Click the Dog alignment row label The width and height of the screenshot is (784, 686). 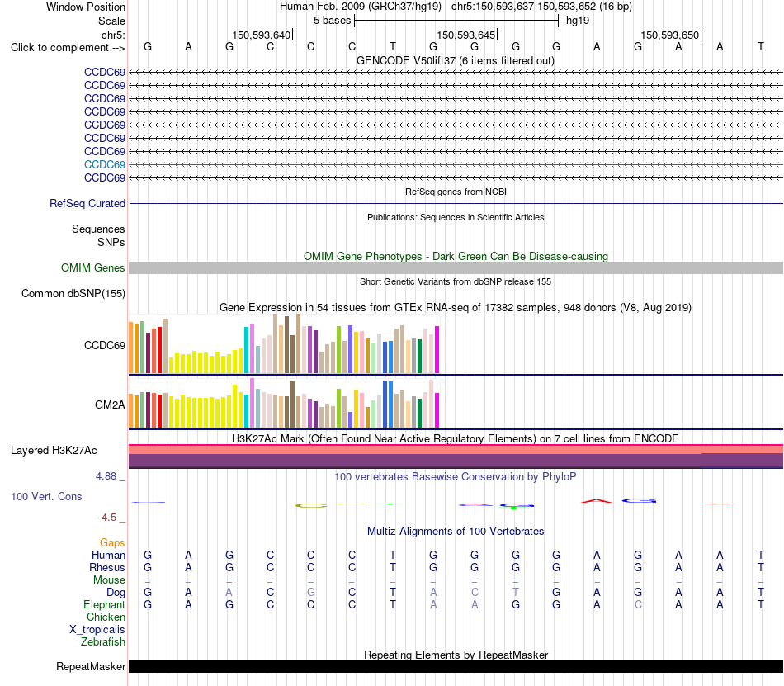116,593
